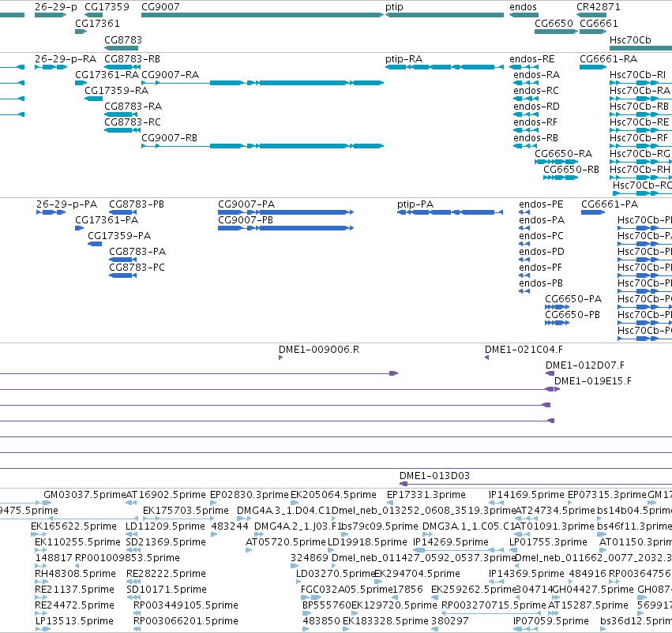The image size is (672, 633).
Task: Click the IP14169.5prime EST label
Action: tap(526, 495)
